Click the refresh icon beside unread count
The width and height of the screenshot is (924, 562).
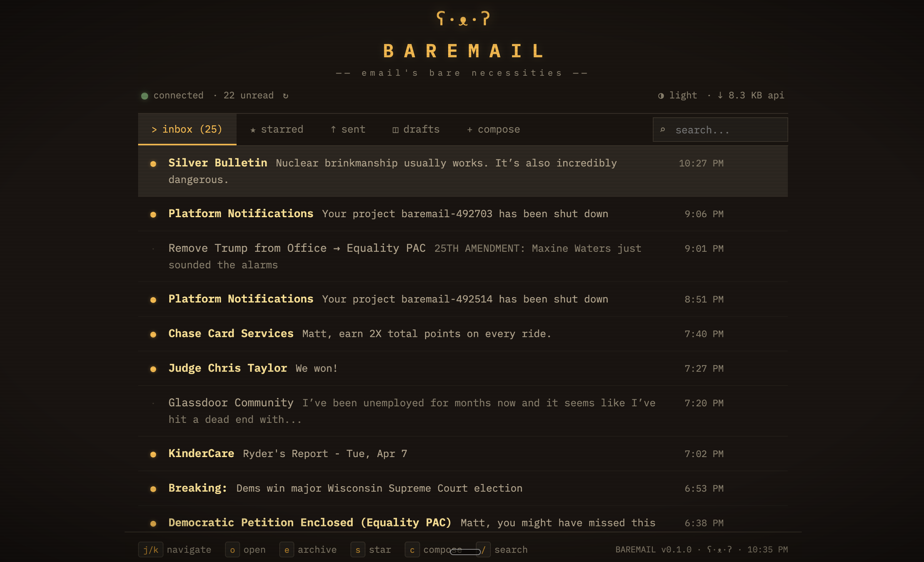point(285,96)
